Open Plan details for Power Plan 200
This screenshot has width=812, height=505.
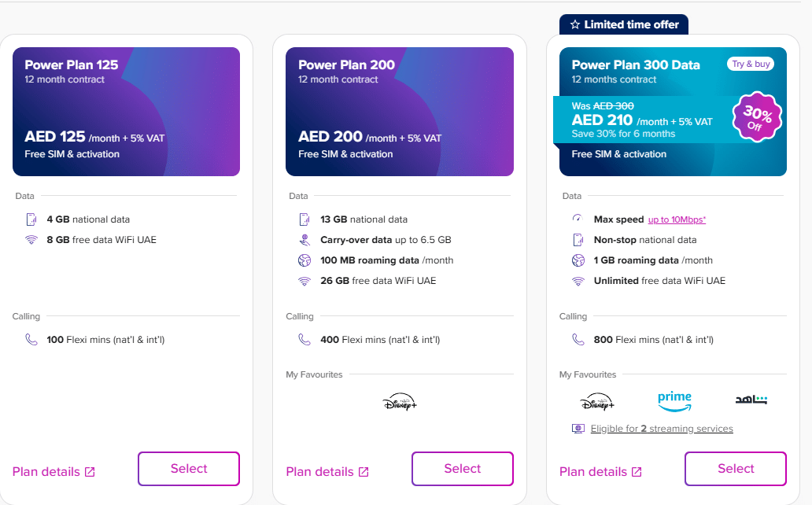click(x=319, y=472)
